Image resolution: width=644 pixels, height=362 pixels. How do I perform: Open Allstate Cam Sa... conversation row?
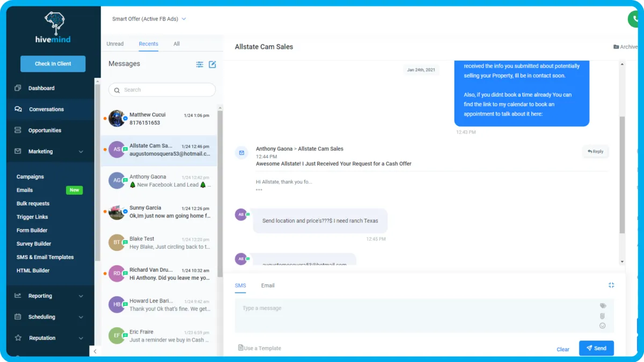[159, 150]
